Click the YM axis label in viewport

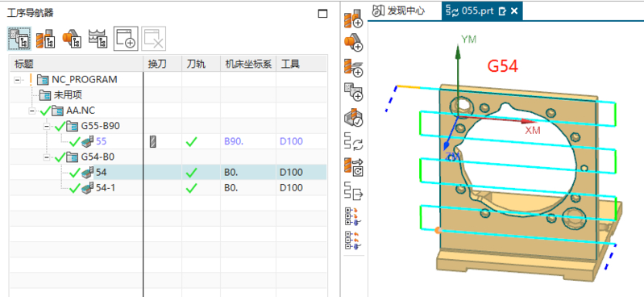pyautogui.click(x=468, y=40)
